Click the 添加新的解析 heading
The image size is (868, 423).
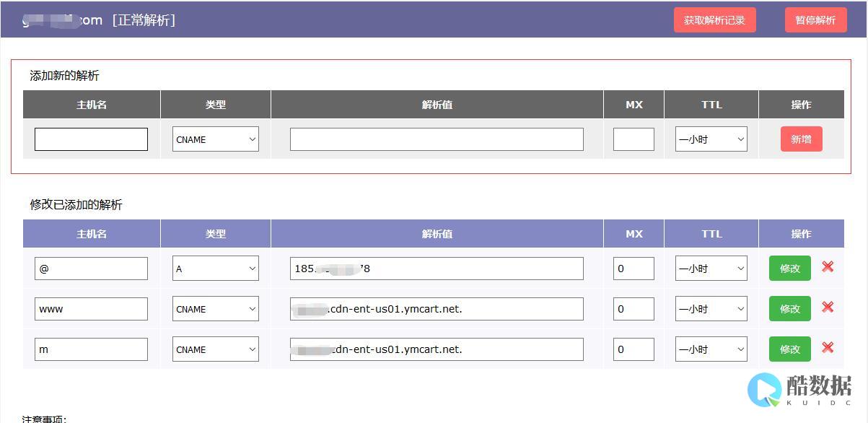[x=64, y=75]
